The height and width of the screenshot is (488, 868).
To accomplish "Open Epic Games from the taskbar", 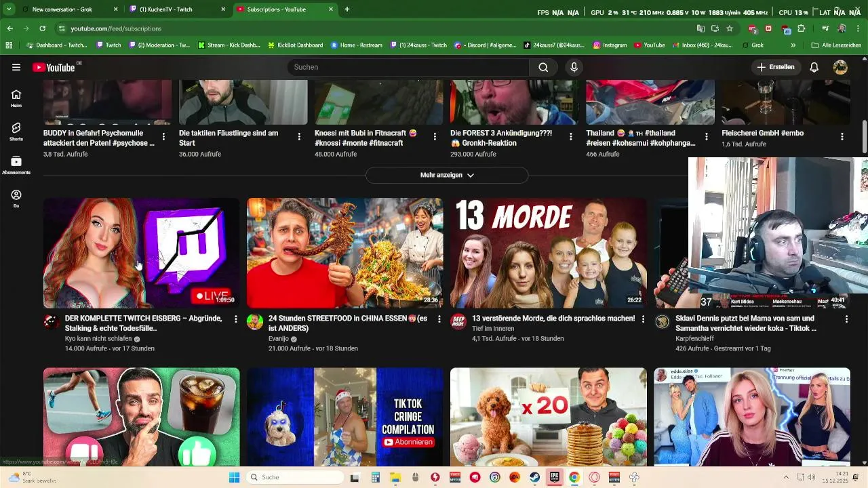I will [554, 477].
